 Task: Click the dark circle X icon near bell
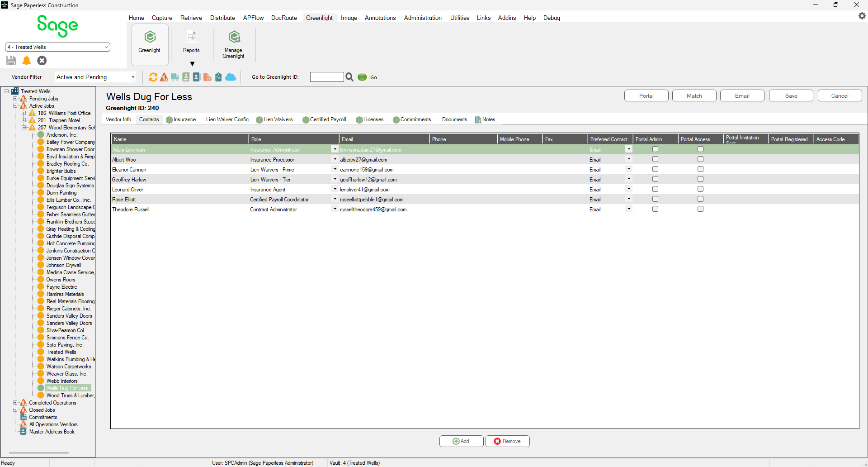click(42, 60)
